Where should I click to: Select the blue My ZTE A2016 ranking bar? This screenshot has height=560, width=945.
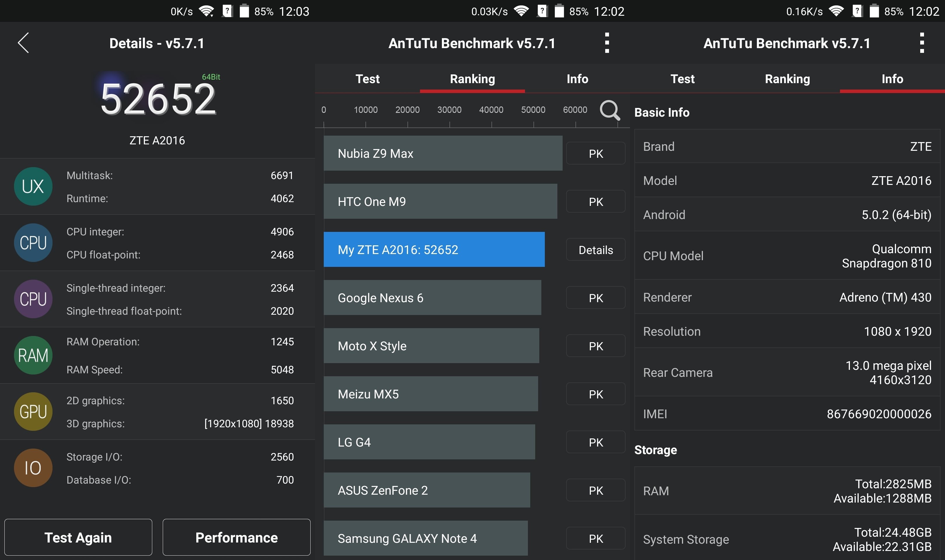(434, 249)
